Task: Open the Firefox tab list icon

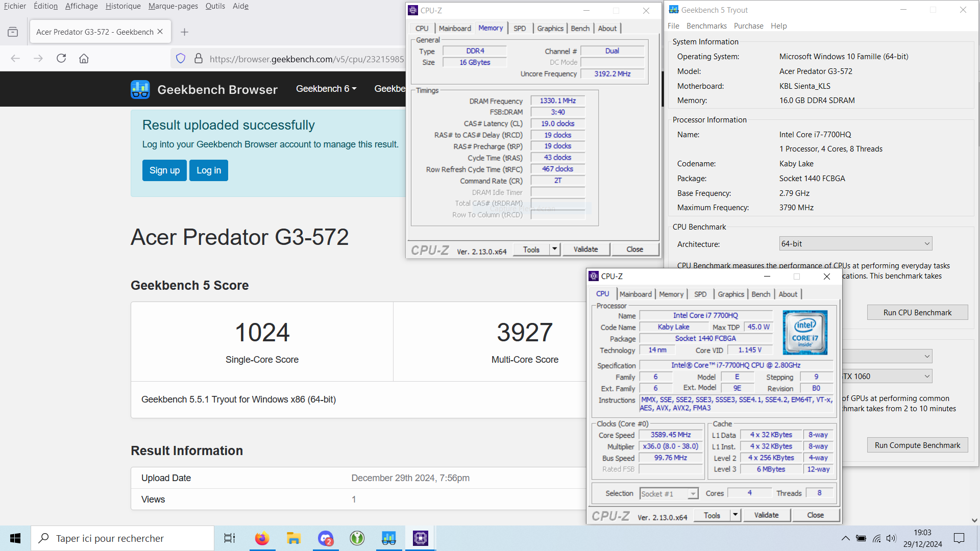Action: [x=13, y=32]
